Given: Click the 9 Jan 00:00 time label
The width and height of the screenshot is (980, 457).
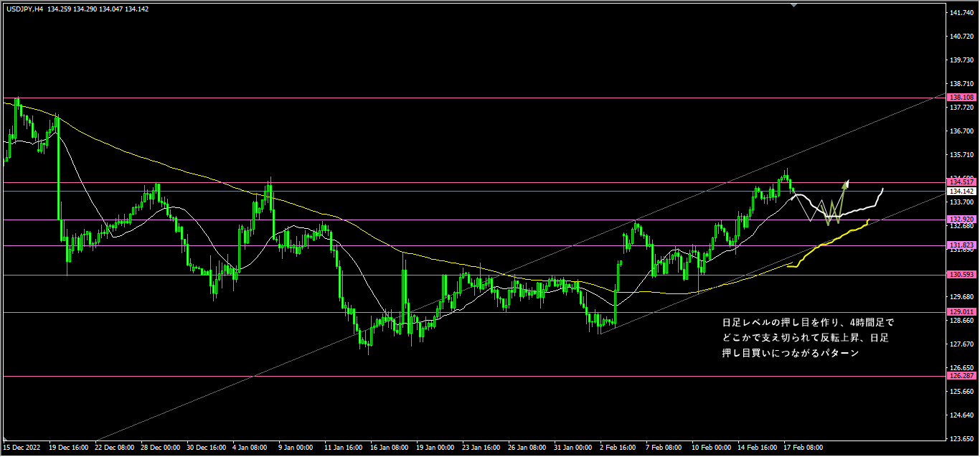Looking at the screenshot, I should point(294,447).
